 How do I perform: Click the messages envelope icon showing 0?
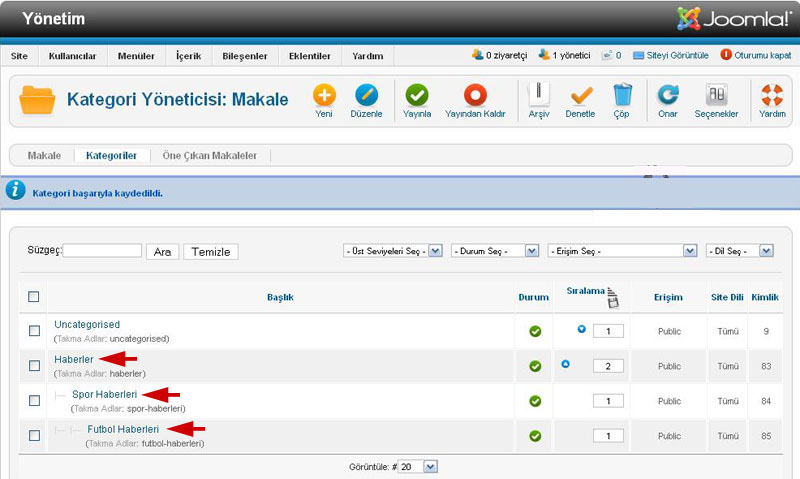click(607, 55)
